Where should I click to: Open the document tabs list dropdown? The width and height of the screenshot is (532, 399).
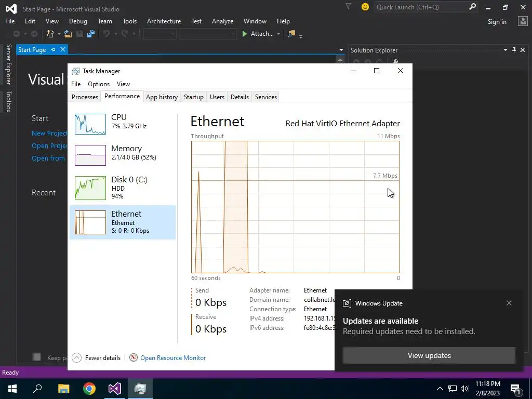(341, 50)
